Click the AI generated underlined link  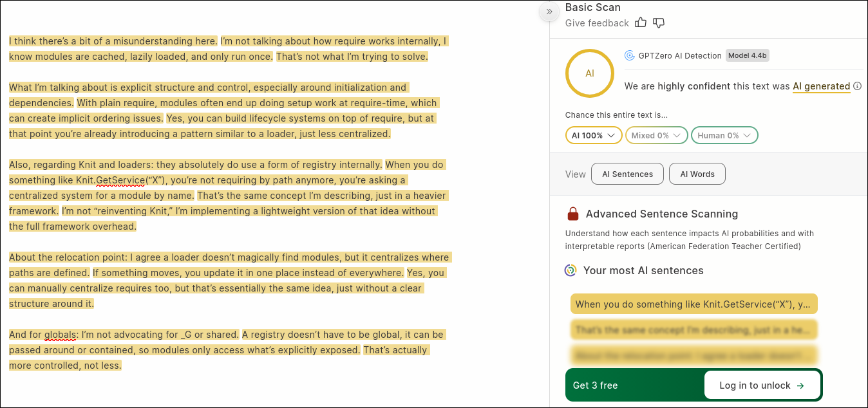821,86
